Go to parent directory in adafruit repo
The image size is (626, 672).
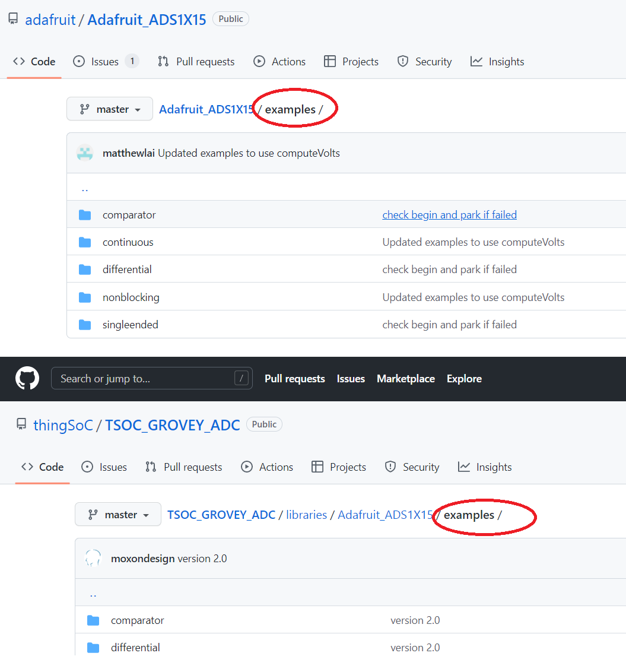pyautogui.click(x=85, y=189)
